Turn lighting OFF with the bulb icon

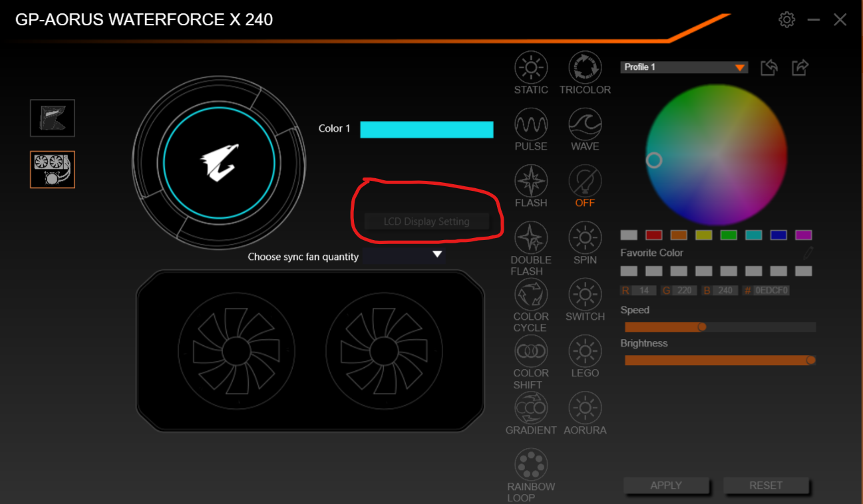tap(585, 181)
